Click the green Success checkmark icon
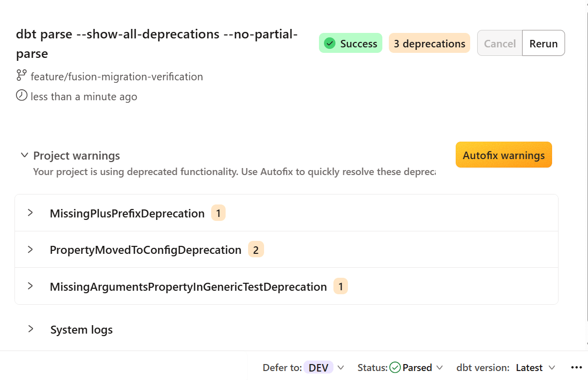This screenshot has width=588, height=380. [329, 43]
